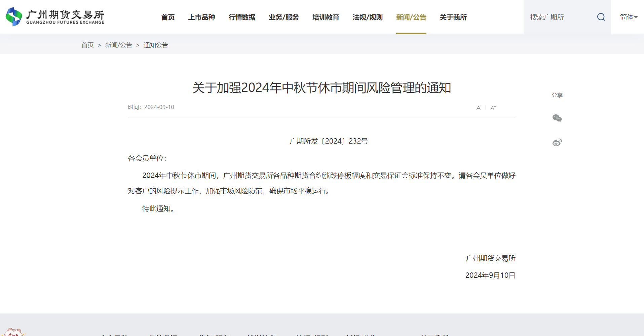Image resolution: width=644 pixels, height=336 pixels.
Task: Click document number 广期所发〔2024〕232号
Action: click(x=329, y=141)
